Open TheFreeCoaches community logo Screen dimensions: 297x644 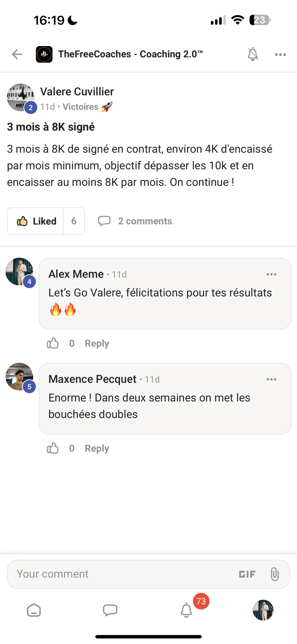pyautogui.click(x=44, y=54)
